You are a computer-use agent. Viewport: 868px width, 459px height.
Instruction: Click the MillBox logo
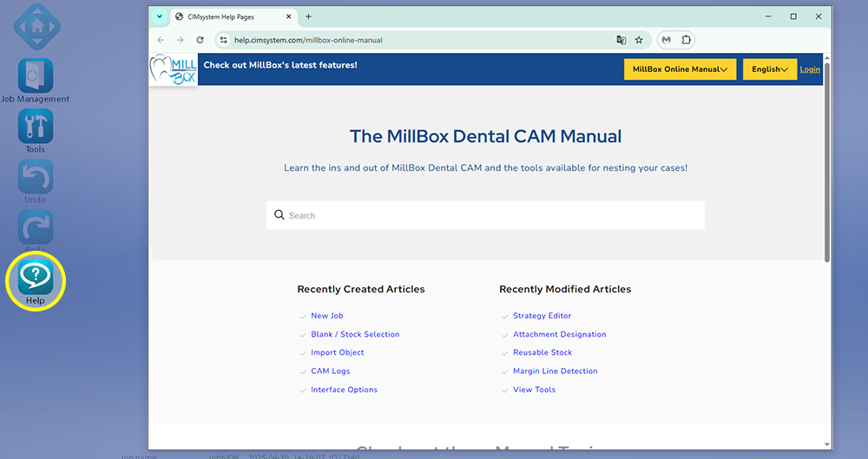click(173, 69)
